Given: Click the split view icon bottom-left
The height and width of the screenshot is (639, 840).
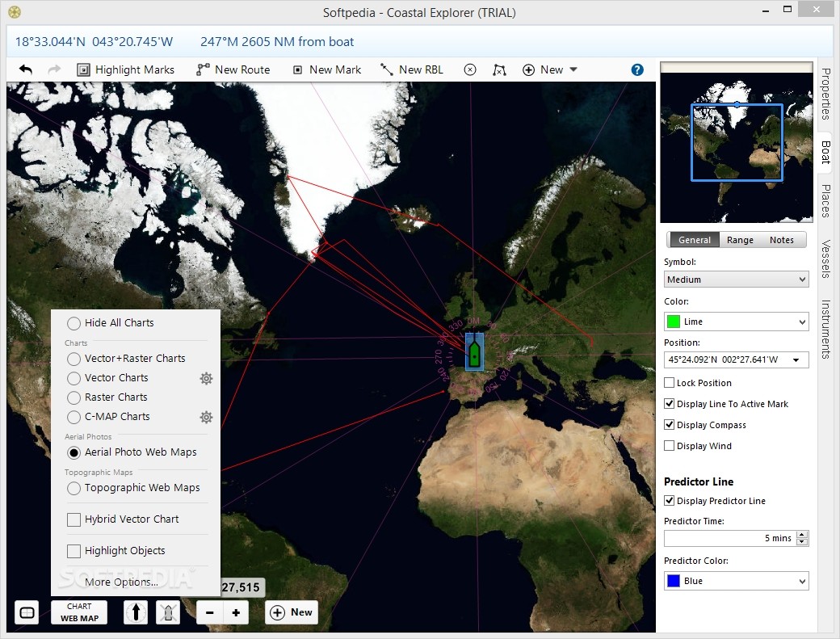Looking at the screenshot, I should [27, 612].
